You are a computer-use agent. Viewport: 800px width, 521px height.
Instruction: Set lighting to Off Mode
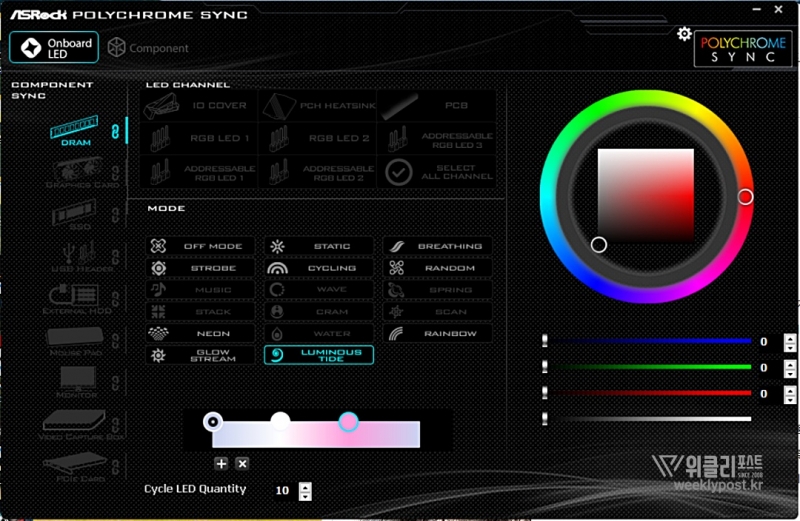coord(200,246)
